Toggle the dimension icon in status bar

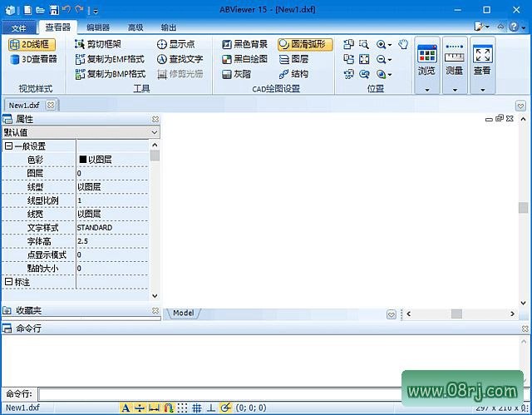pyautogui.click(x=154, y=408)
